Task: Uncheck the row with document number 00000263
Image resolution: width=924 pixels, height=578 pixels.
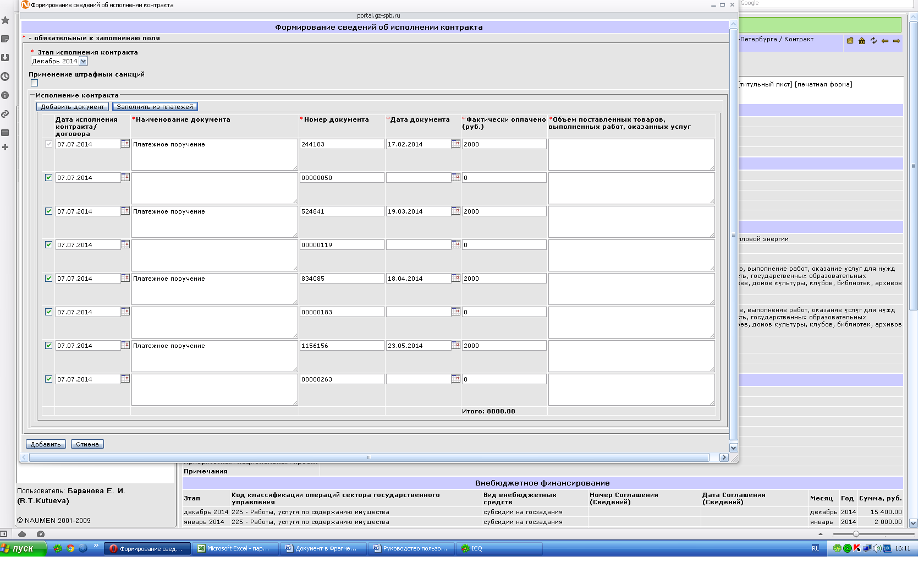Action: [49, 379]
